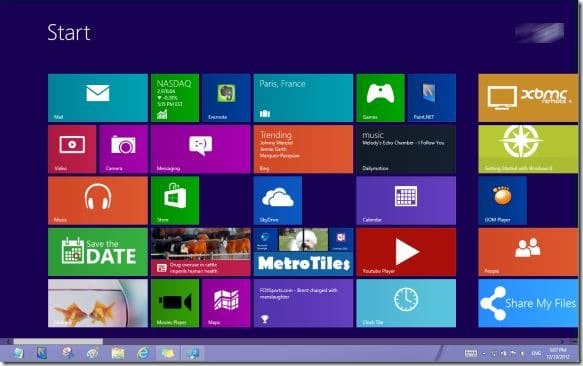583x366 pixels.
Task: Open the Save the Date tile
Action: coord(98,252)
